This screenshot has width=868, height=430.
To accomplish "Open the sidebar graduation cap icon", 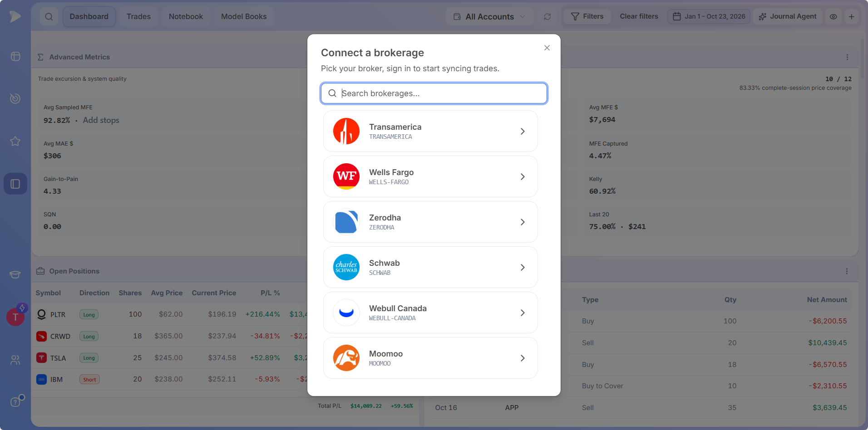I will pos(15,274).
